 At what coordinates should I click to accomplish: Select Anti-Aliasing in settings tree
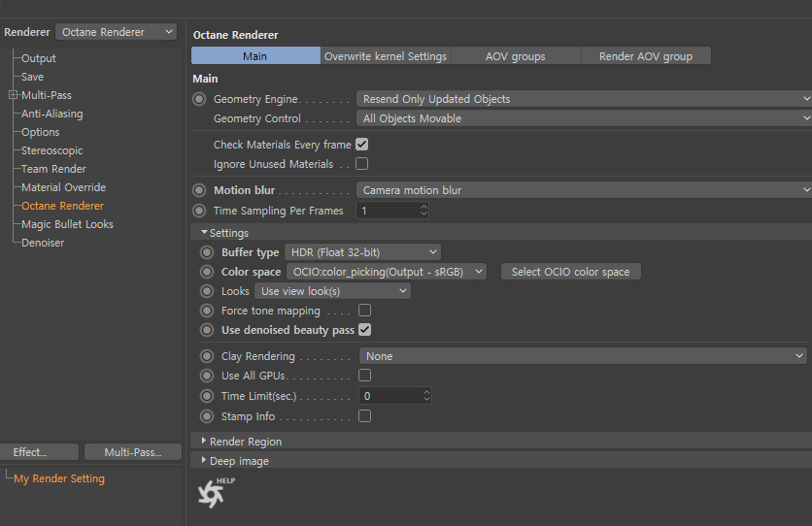point(51,114)
